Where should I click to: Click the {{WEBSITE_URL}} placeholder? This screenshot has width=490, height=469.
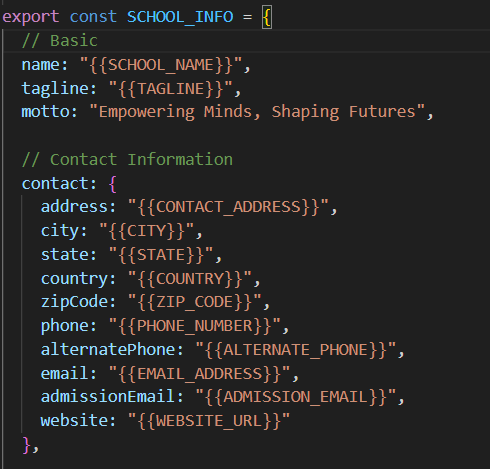[209, 421]
